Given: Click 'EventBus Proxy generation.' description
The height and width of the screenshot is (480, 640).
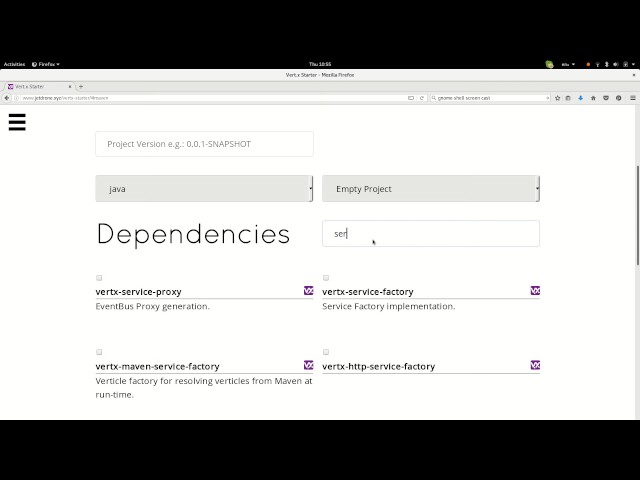Looking at the screenshot, I should point(153,306).
